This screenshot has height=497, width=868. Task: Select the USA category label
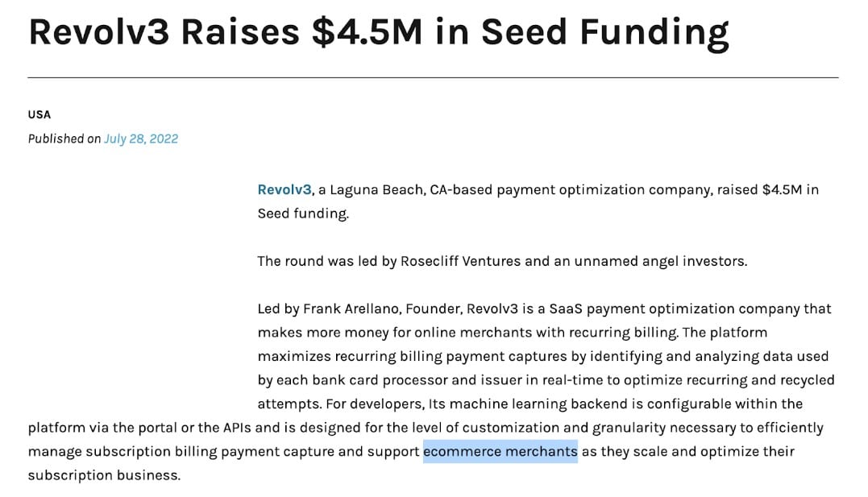(39, 114)
